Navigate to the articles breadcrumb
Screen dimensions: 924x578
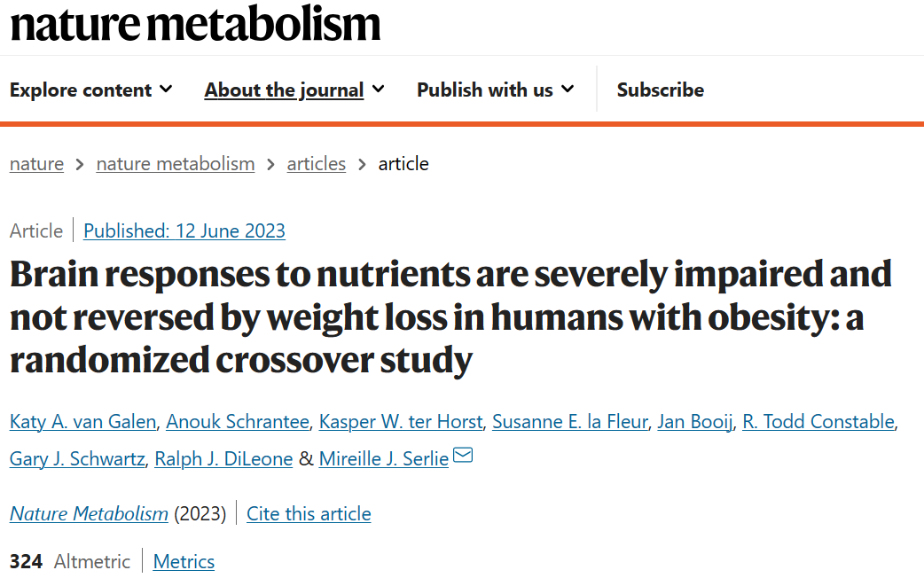(x=317, y=164)
